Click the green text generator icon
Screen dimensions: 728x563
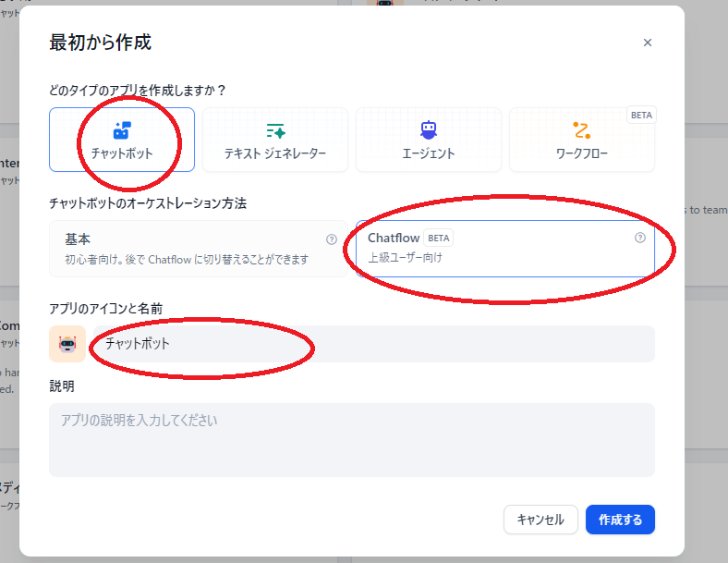pos(276,130)
